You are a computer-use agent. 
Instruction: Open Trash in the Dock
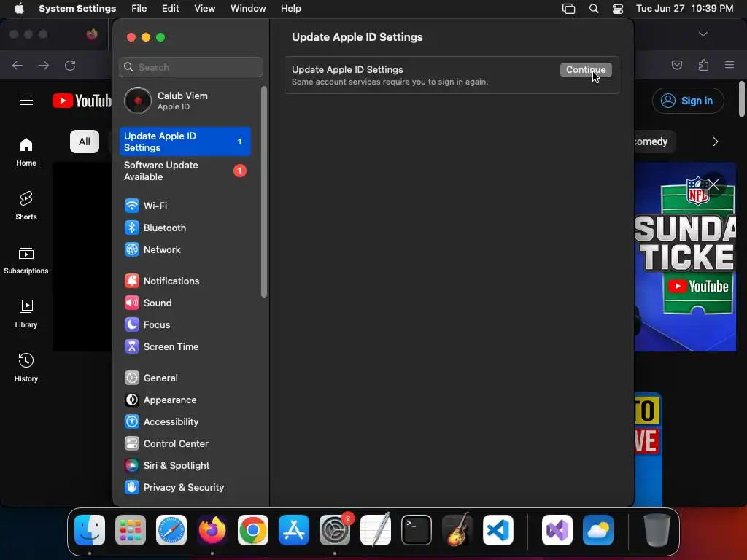pos(657,530)
